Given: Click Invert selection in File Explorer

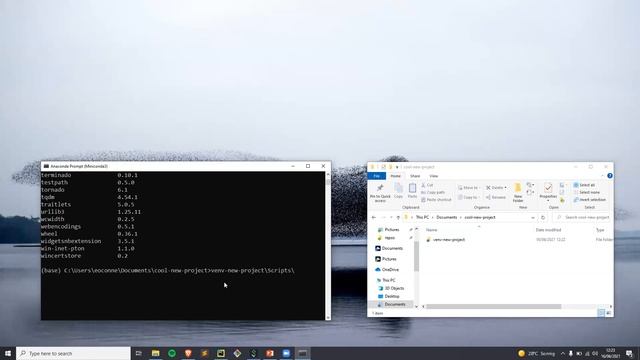Looking at the screenshot, I should pos(589,200).
